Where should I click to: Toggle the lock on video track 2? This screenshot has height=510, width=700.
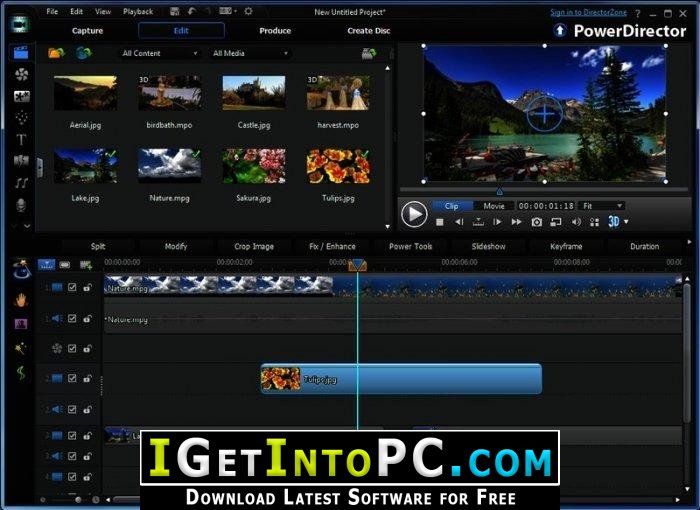(88, 379)
